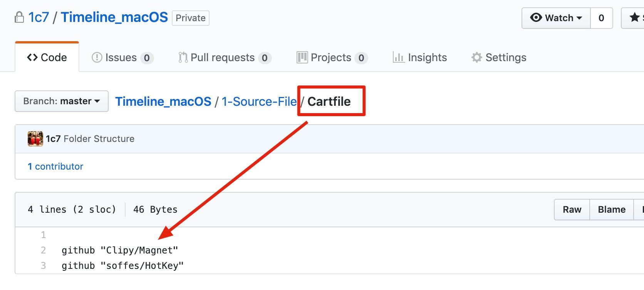Click the private repository lock icon
The width and height of the screenshot is (644, 290).
(19, 17)
